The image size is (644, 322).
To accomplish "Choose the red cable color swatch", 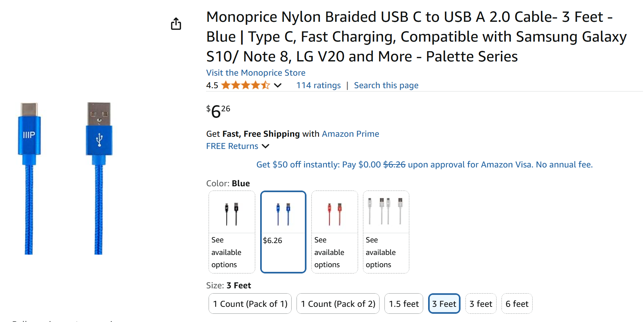I will point(335,232).
